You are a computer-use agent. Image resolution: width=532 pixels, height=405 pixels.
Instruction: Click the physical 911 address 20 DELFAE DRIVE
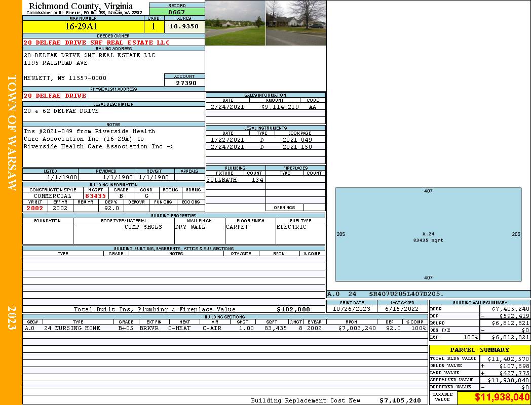(55, 95)
